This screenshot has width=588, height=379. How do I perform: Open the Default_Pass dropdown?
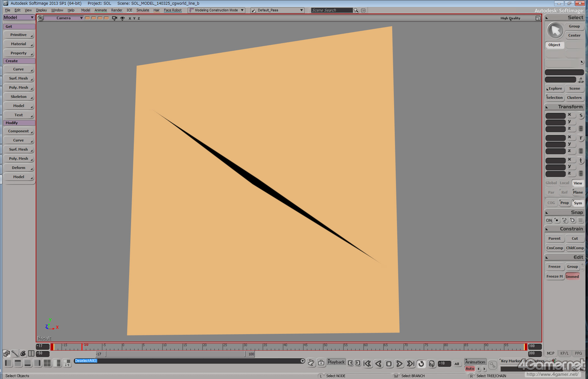pyautogui.click(x=277, y=10)
